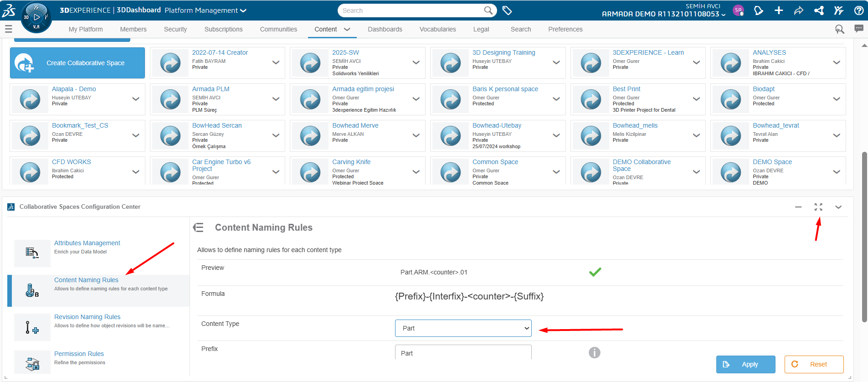Open the Revision Naming Rules link
868x382 pixels.
(87, 317)
